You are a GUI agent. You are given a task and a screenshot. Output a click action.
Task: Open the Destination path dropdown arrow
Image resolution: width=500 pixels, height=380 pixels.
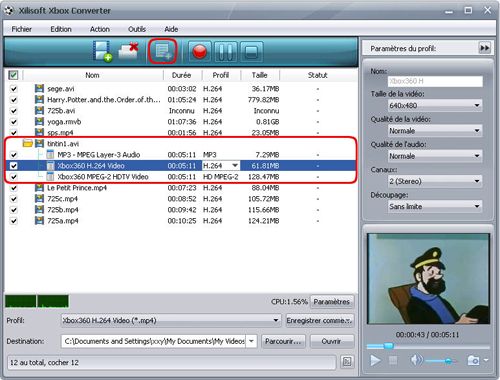(x=251, y=341)
